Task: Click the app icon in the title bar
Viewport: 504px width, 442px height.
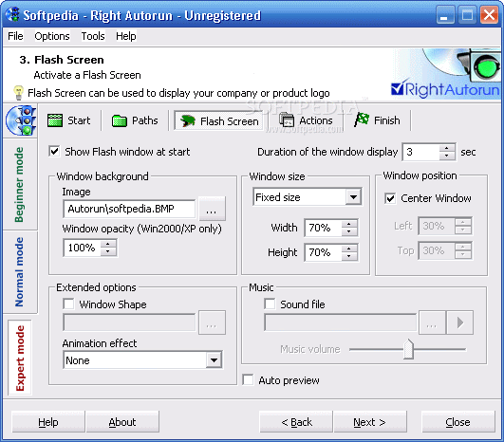Action: click(12, 14)
